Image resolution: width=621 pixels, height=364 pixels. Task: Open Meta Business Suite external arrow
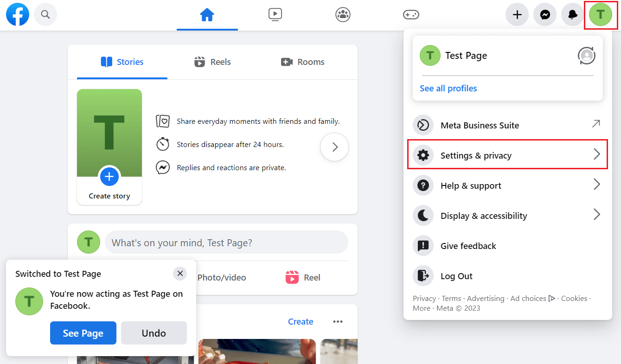pyautogui.click(x=596, y=124)
